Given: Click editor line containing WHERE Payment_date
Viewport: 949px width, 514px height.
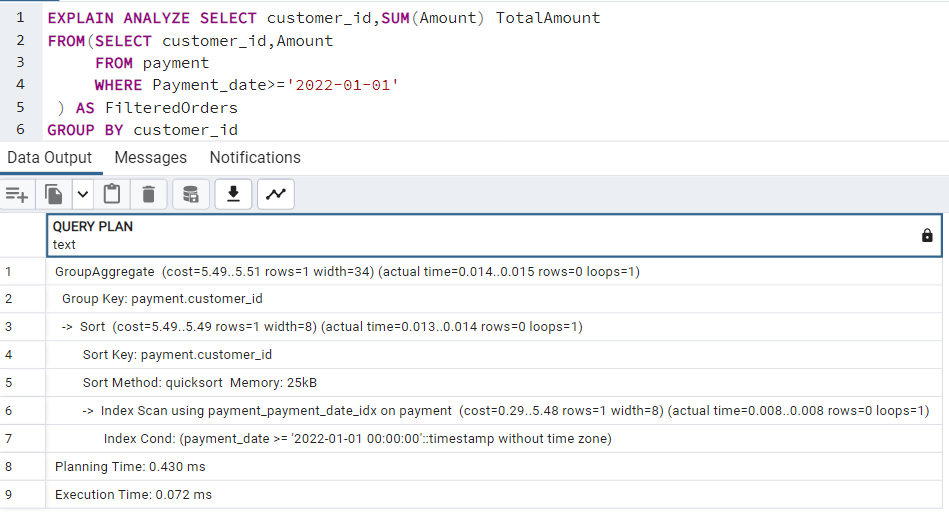Looking at the screenshot, I should [x=246, y=85].
